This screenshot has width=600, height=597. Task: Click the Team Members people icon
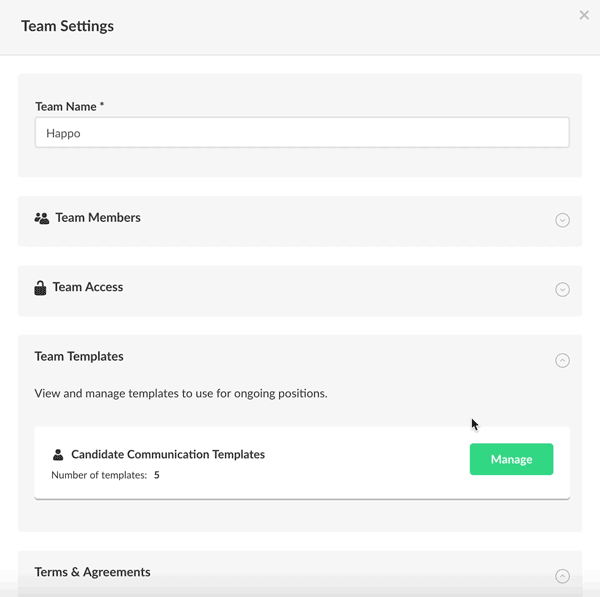point(42,218)
